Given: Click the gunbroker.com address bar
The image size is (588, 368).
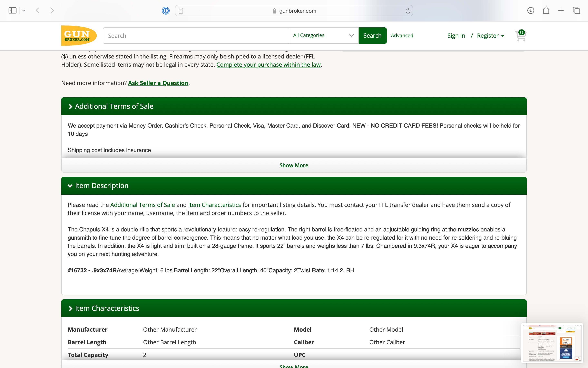Looking at the screenshot, I should pyautogui.click(x=294, y=11).
